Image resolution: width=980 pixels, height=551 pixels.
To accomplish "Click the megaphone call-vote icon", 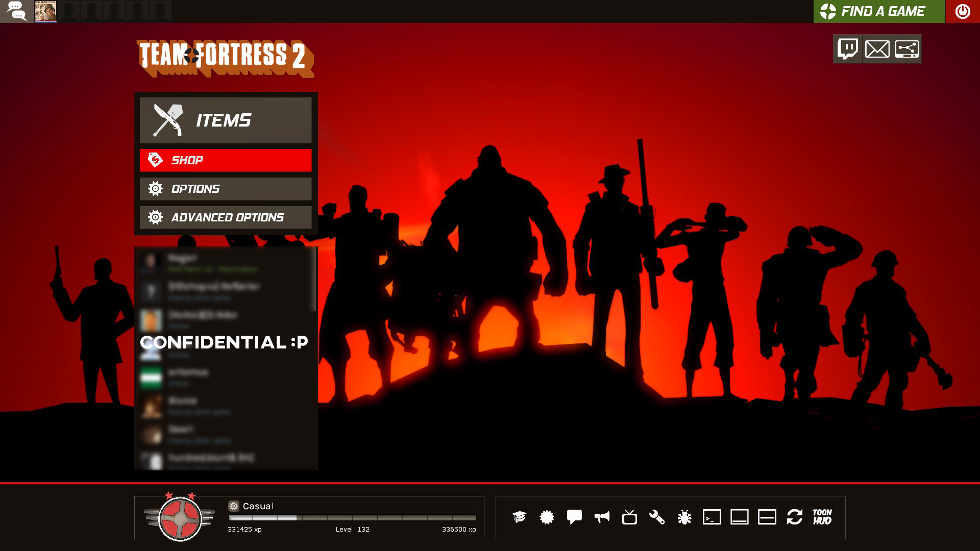I will coord(602,517).
